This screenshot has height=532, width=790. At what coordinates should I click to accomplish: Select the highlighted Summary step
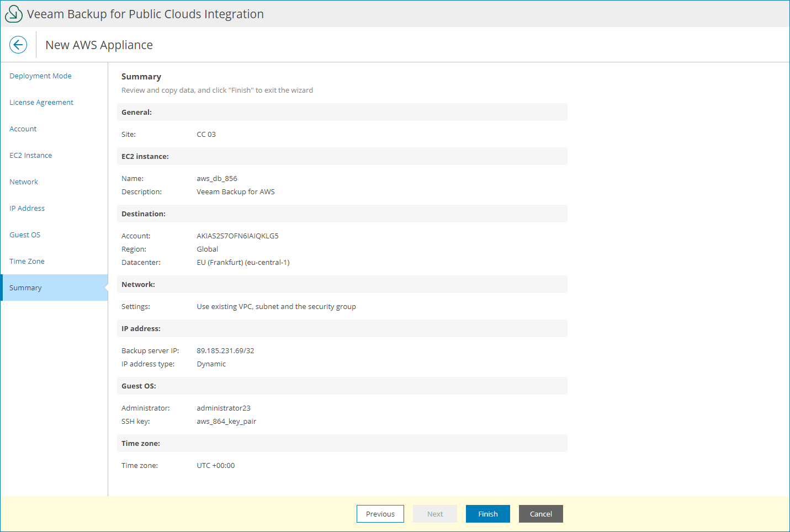click(25, 288)
